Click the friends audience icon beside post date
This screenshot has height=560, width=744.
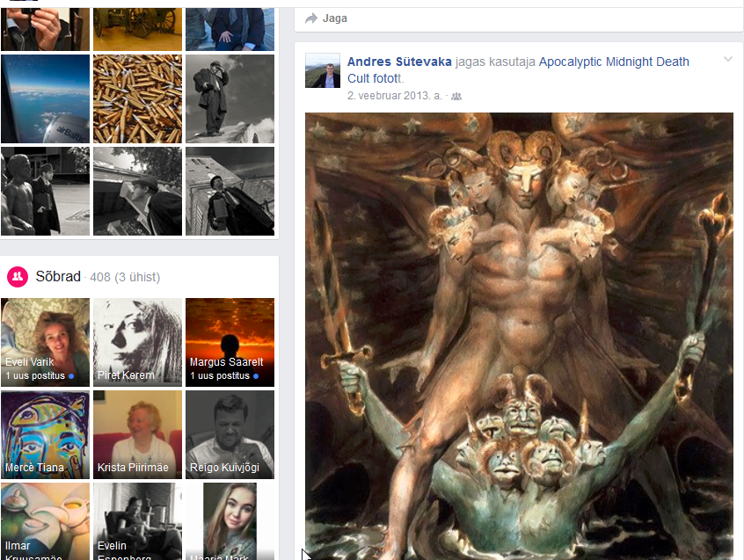[x=456, y=96]
